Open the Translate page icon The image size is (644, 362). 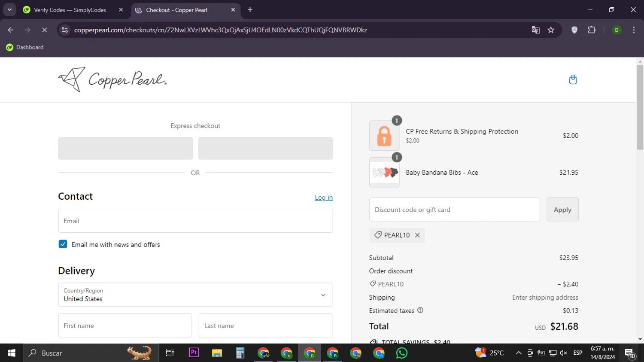(x=535, y=30)
